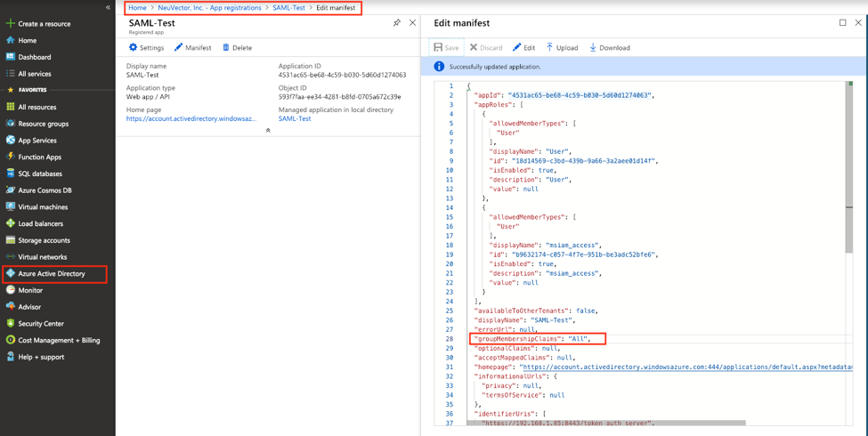Click the info icon in notification banner
Image resolution: width=868 pixels, height=436 pixels.
tap(438, 67)
